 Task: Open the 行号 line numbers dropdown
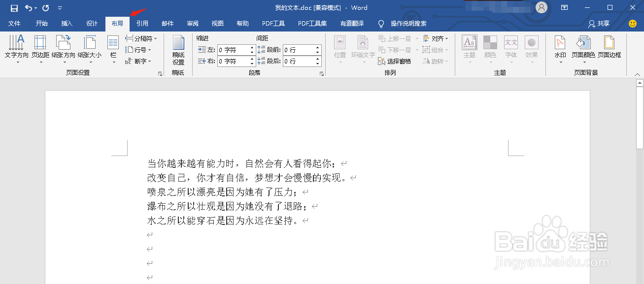click(x=138, y=50)
